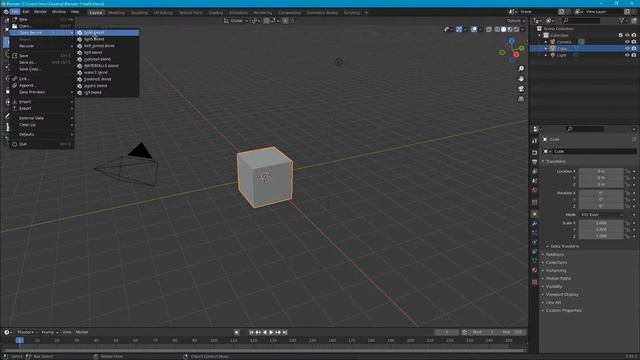640x360 pixels.
Task: Open the Playback menu in timeline
Action: 26,332
